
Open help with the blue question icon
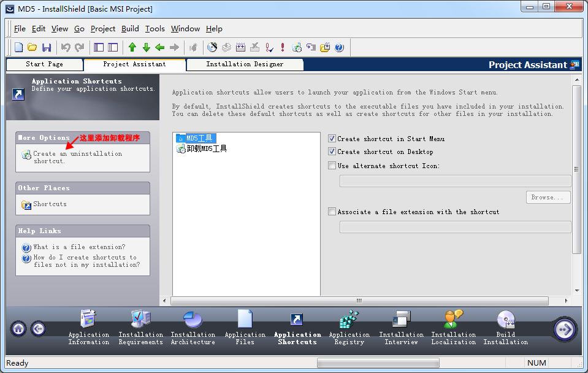tap(340, 47)
